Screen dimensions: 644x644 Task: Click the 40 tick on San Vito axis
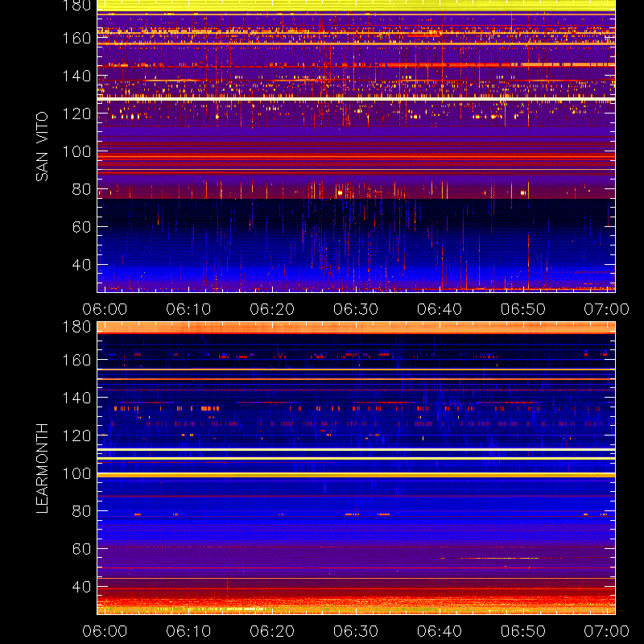click(x=81, y=265)
